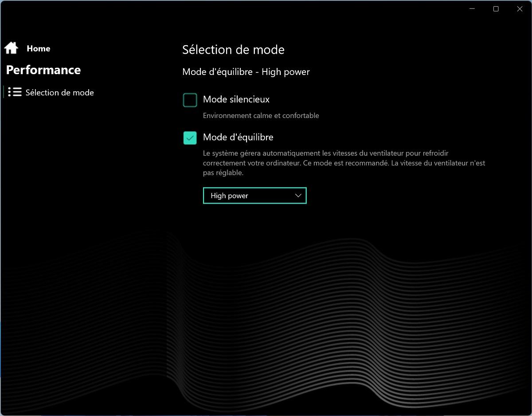532x416 pixels.
Task: Click the Environnement calme et confortable description
Action: tap(261, 116)
